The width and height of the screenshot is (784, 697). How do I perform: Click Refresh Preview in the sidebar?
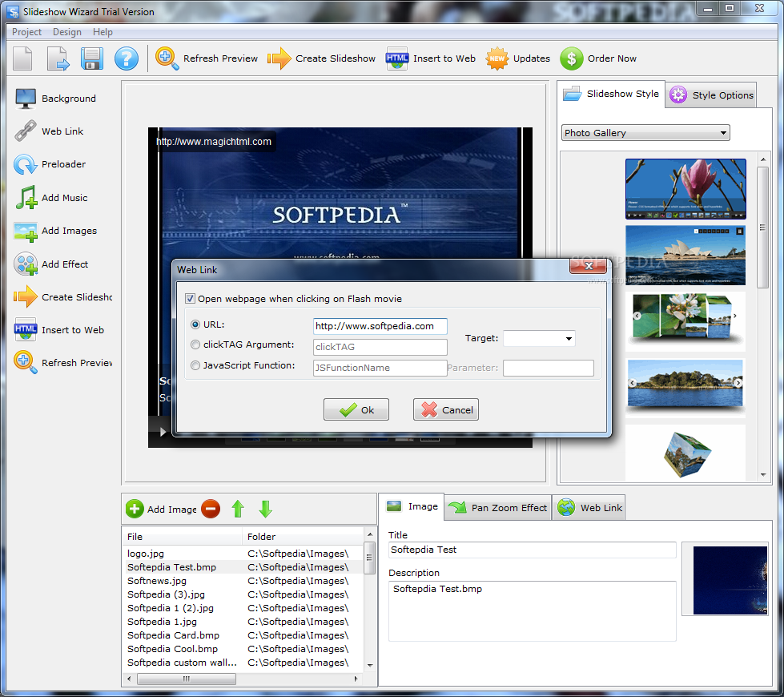click(x=63, y=363)
